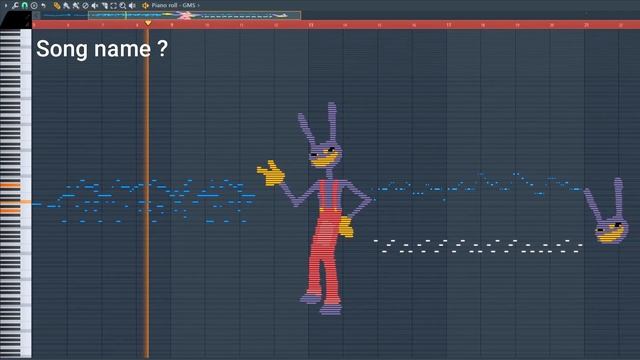Click the Playback speaker tool icon
Image resolution: width=640 pixels, height=360 pixels.
132,6
